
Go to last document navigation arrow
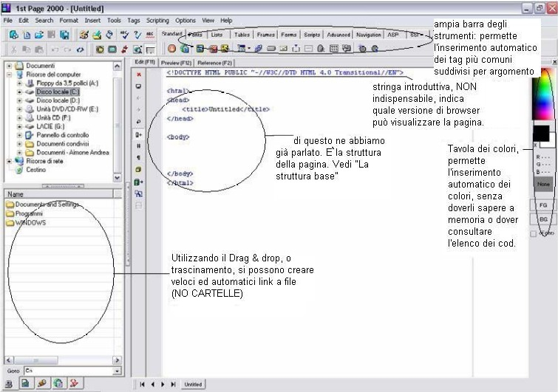pos(173,385)
